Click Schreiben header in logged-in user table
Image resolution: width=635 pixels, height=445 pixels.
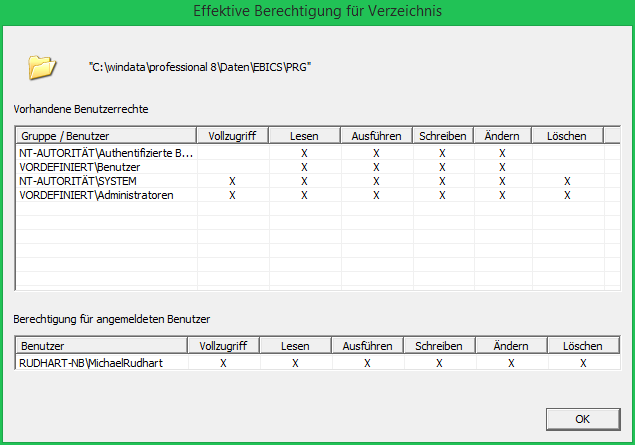pos(439,346)
